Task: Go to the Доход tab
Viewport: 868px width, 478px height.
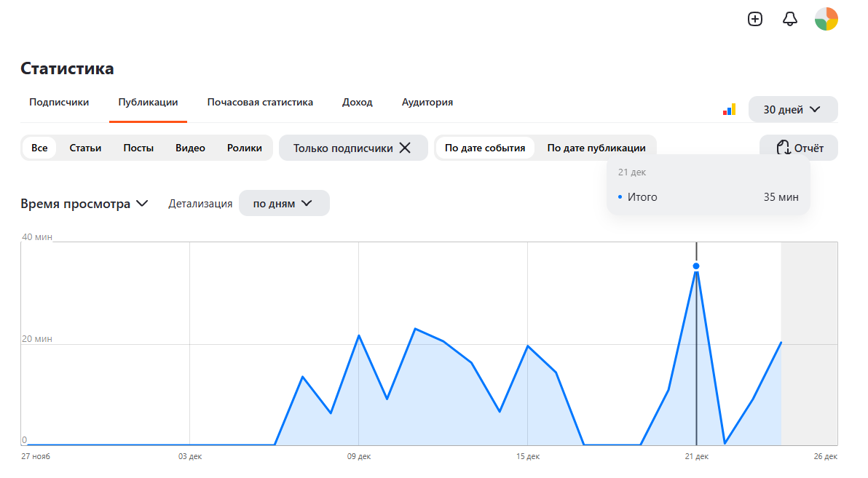Action: [x=357, y=103]
